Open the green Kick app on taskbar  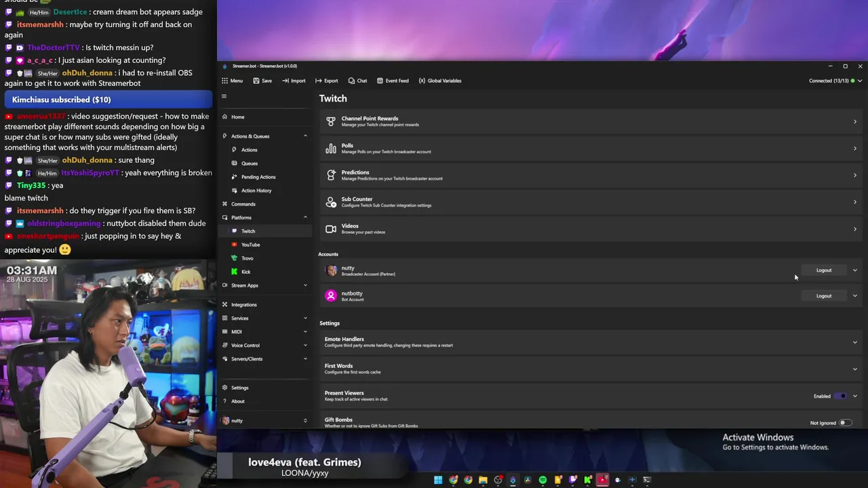click(587, 480)
